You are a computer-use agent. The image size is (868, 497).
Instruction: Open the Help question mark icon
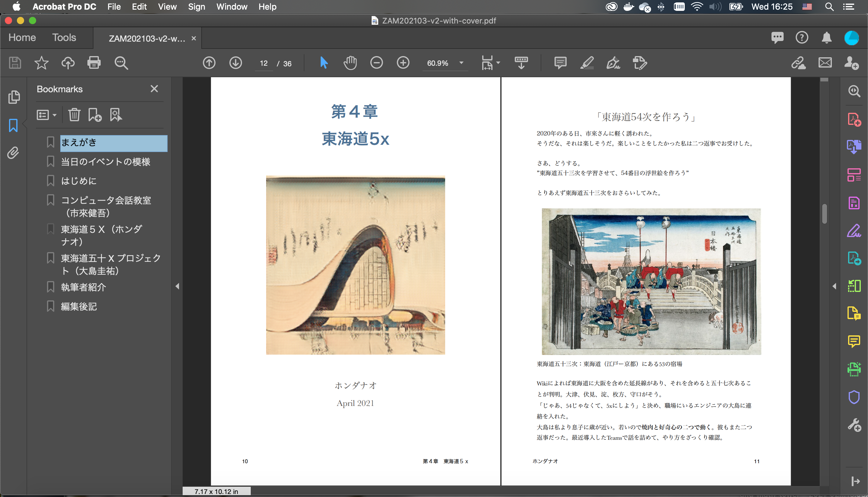pyautogui.click(x=802, y=38)
